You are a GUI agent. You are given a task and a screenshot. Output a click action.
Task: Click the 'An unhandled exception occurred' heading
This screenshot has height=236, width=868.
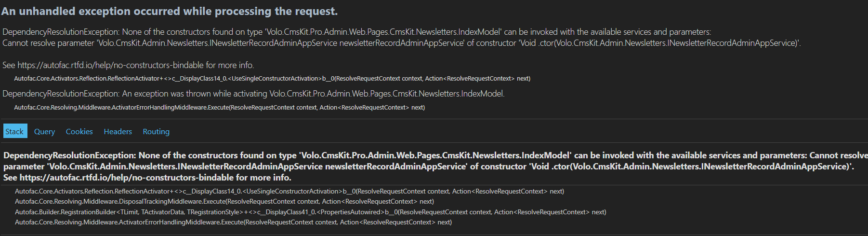(x=170, y=11)
